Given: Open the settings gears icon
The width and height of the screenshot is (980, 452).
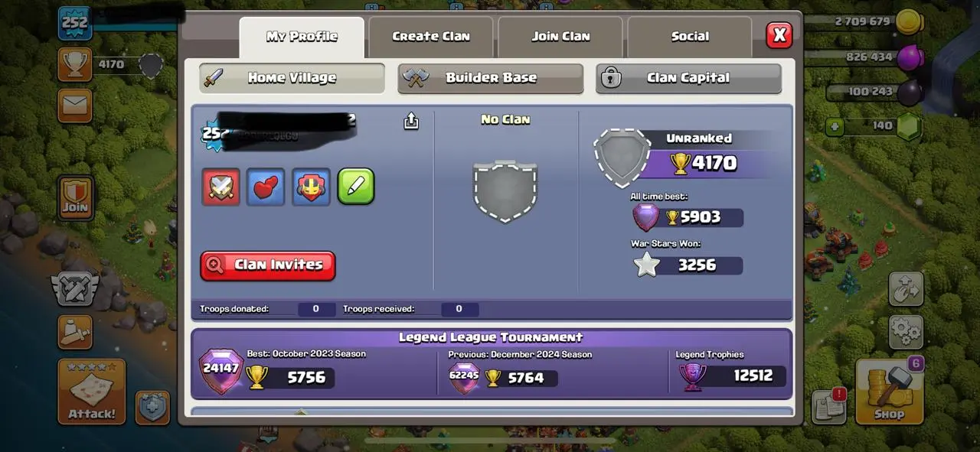Looking at the screenshot, I should tap(906, 332).
